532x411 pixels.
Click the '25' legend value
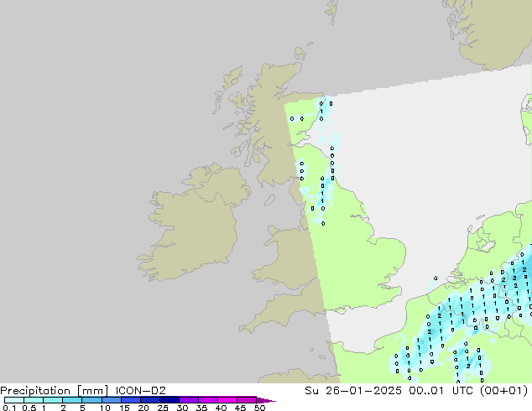click(x=163, y=408)
